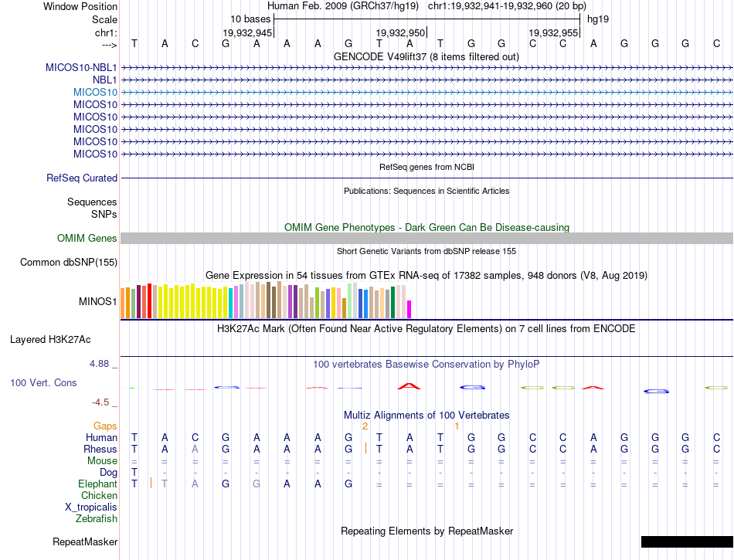Click the hg19 assembly label on scale
Screen dimensions: 734x560
click(598, 19)
